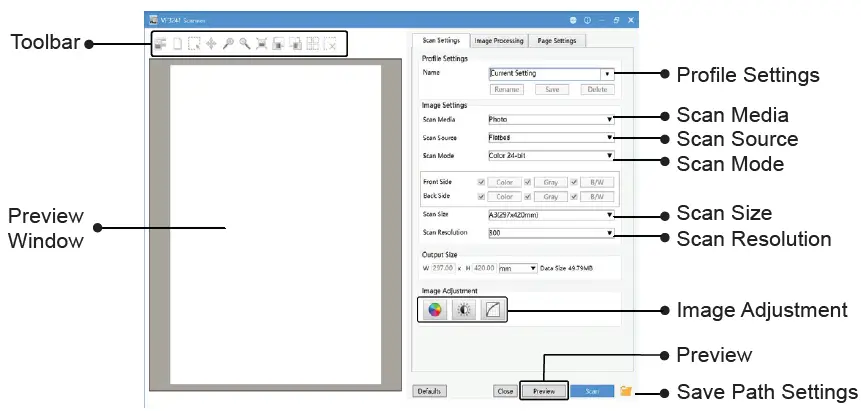Click the globe icon in the title bar
The image size is (861, 411).
coord(573,20)
